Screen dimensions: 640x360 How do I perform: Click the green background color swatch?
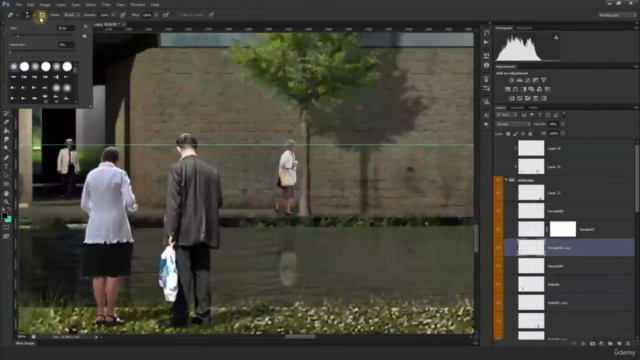pos(8,219)
